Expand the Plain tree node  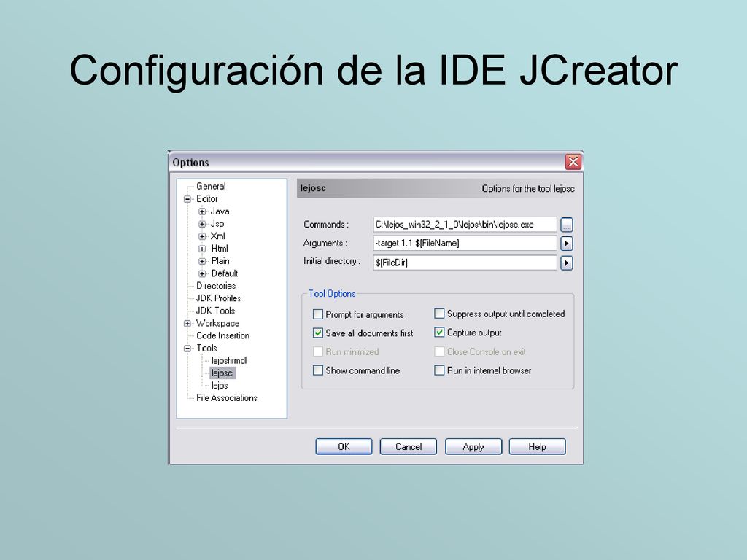pos(202,262)
